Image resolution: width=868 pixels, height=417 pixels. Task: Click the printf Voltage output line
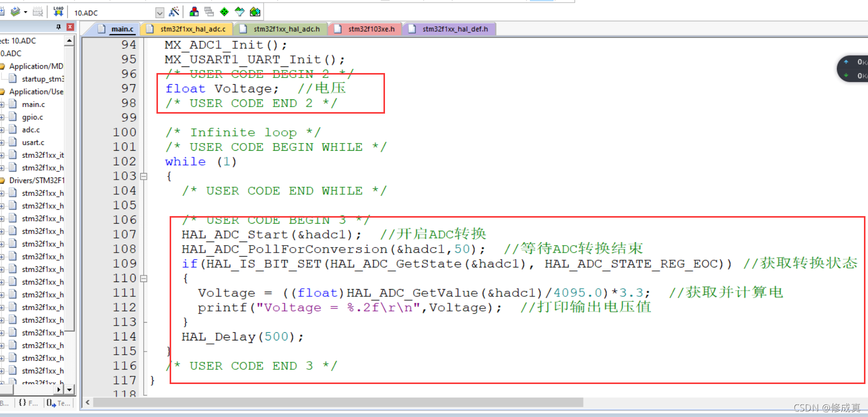[349, 308]
